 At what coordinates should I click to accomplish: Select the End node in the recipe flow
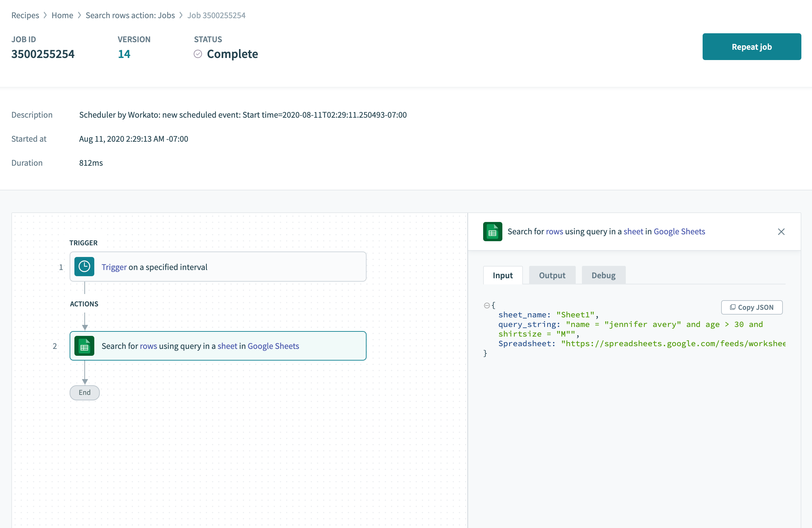[x=84, y=392]
